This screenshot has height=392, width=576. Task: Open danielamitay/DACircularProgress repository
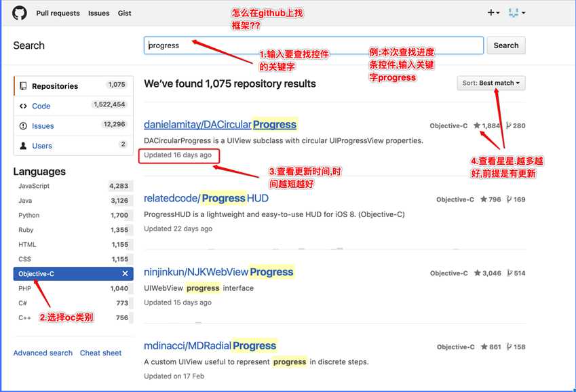[x=220, y=125]
